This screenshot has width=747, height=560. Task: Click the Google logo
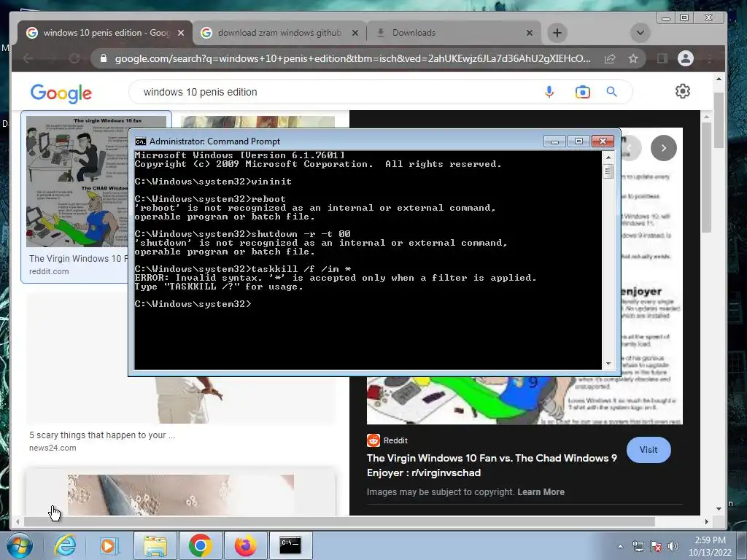click(61, 93)
